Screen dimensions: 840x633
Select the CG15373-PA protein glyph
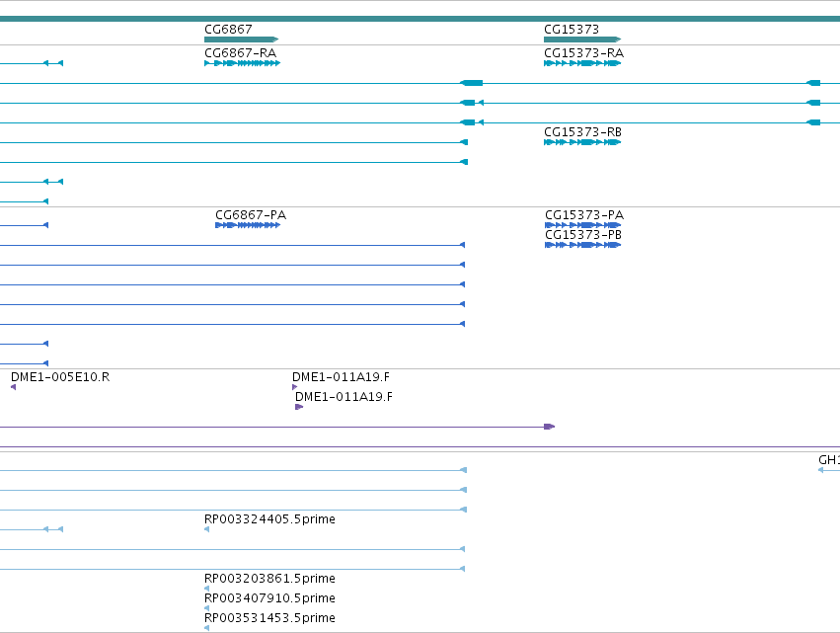click(582, 225)
